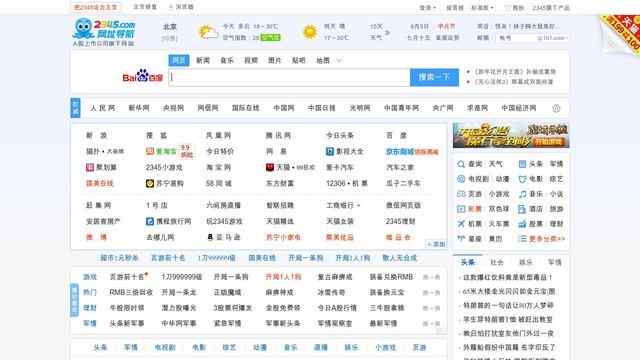Open the 12306 link
Image resolution: width=640 pixels, height=360 pixels.
(336, 184)
